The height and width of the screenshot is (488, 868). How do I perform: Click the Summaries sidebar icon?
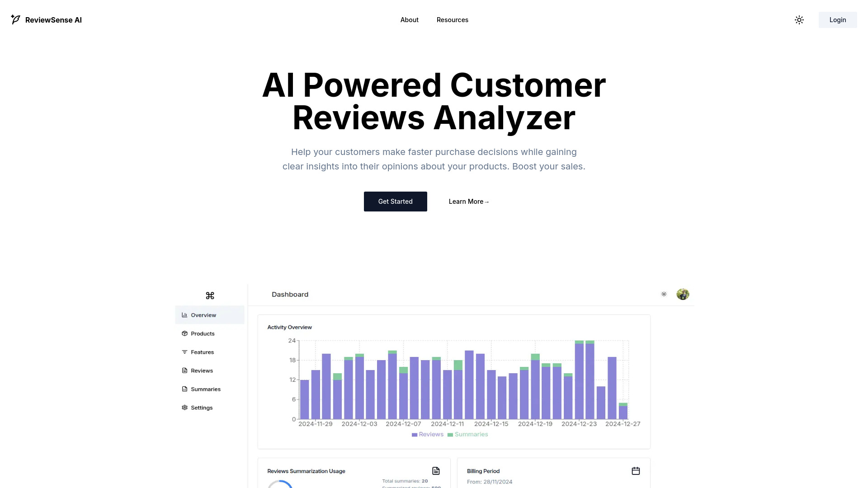184,389
